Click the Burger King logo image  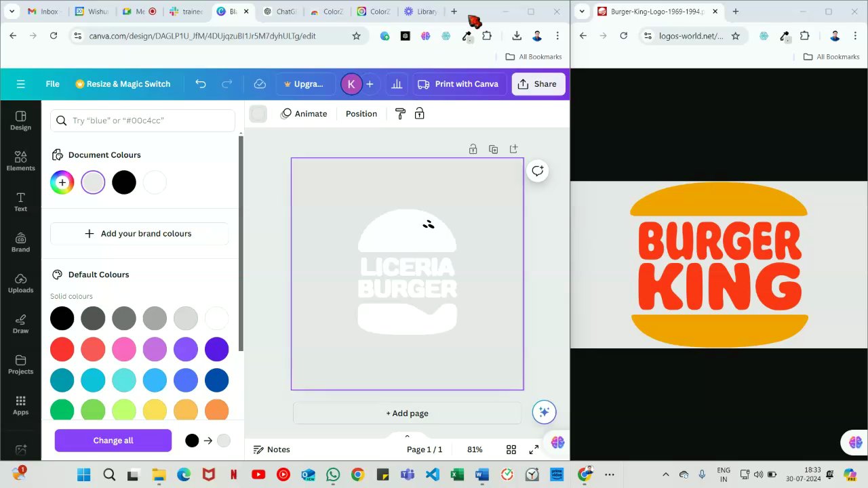pyautogui.click(x=719, y=265)
